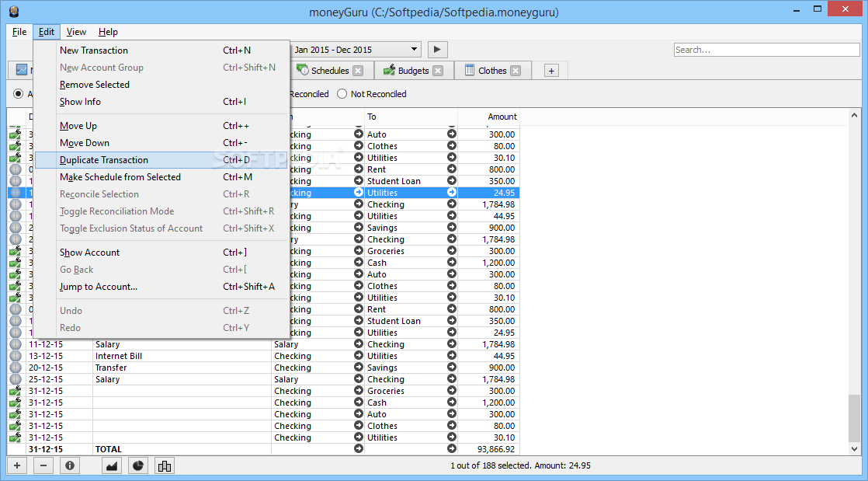Close the open Edit menu via its title
868x481 pixels.
[47, 32]
